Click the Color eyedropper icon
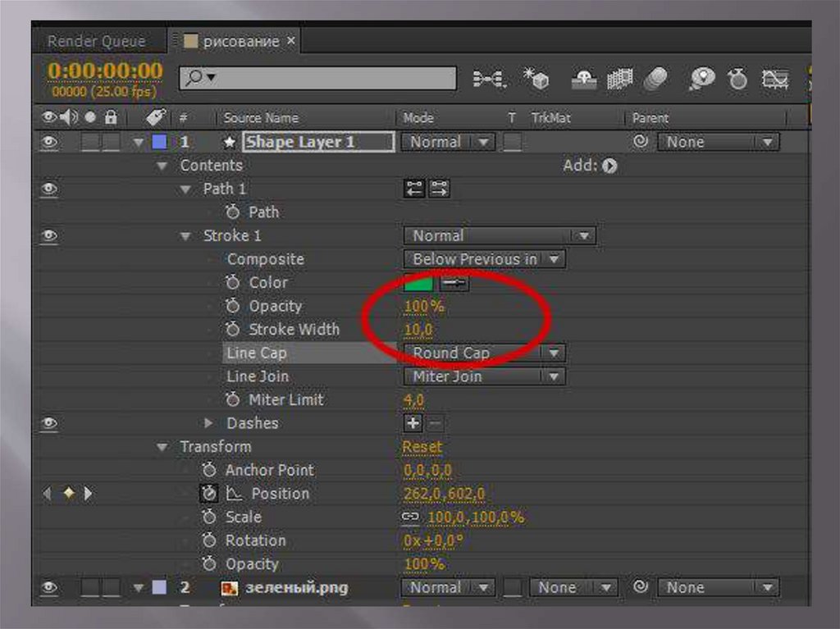 coord(454,282)
